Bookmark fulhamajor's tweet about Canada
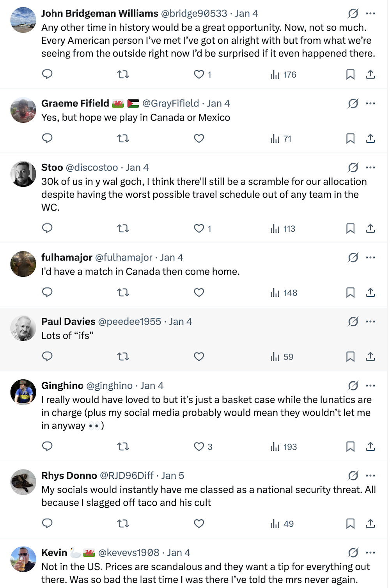The height and width of the screenshot is (588, 390). pos(350,292)
